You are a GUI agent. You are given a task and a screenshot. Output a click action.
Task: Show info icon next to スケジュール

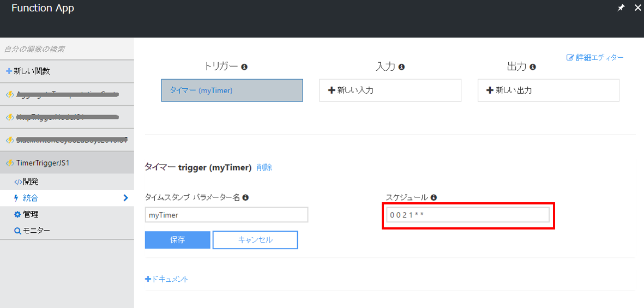pos(434,197)
